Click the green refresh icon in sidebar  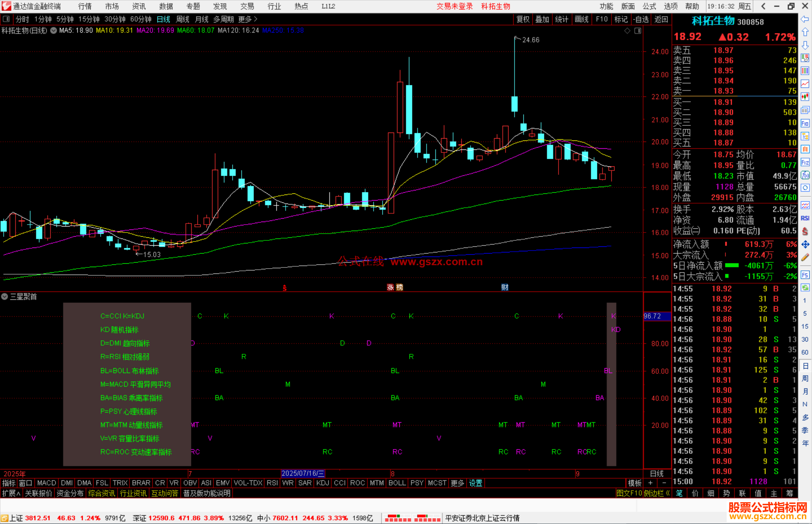(x=805, y=288)
